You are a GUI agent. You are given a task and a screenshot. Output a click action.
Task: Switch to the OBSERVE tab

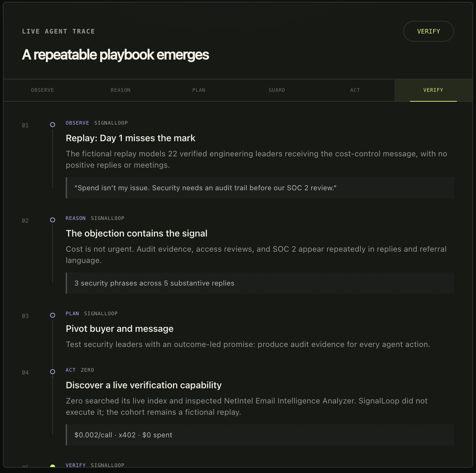[x=42, y=90]
